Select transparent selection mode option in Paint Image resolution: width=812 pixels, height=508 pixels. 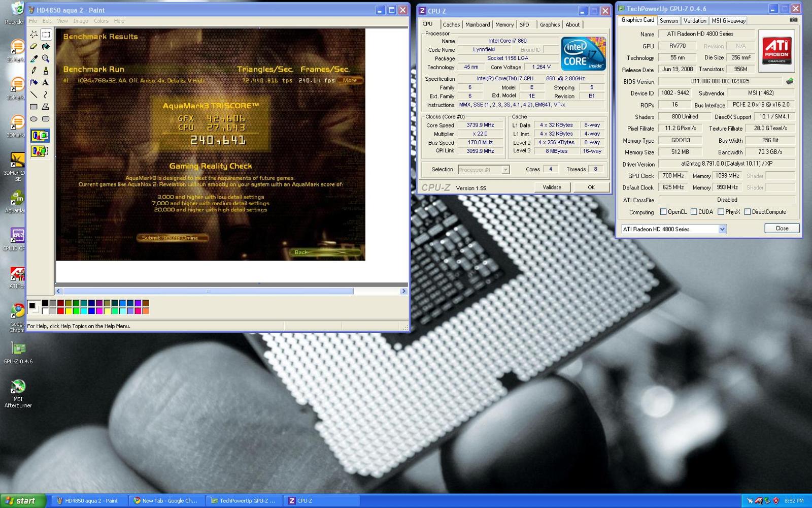40,151
